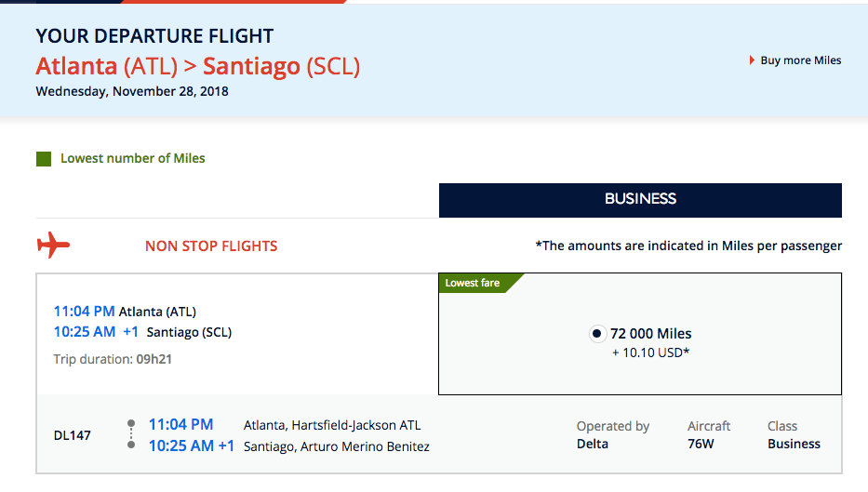Click the 11:04 PM departure time in summary
868x492 pixels.
point(84,312)
